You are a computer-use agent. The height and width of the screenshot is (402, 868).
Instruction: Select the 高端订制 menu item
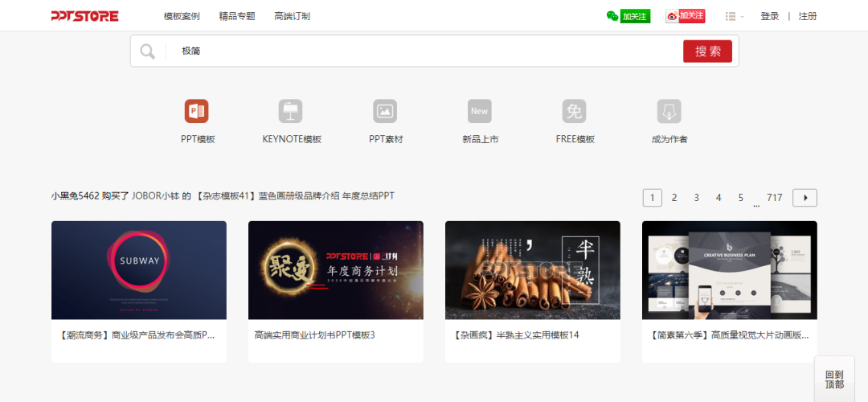[292, 16]
